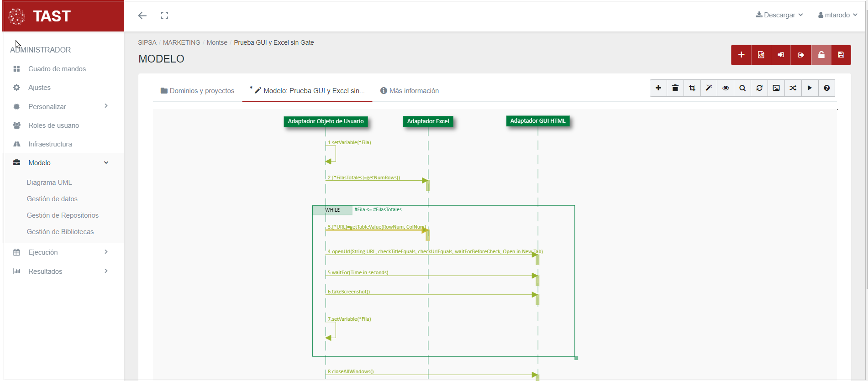Click MARKETING in the breadcrumb
Image resolution: width=868 pixels, height=381 pixels.
181,42
